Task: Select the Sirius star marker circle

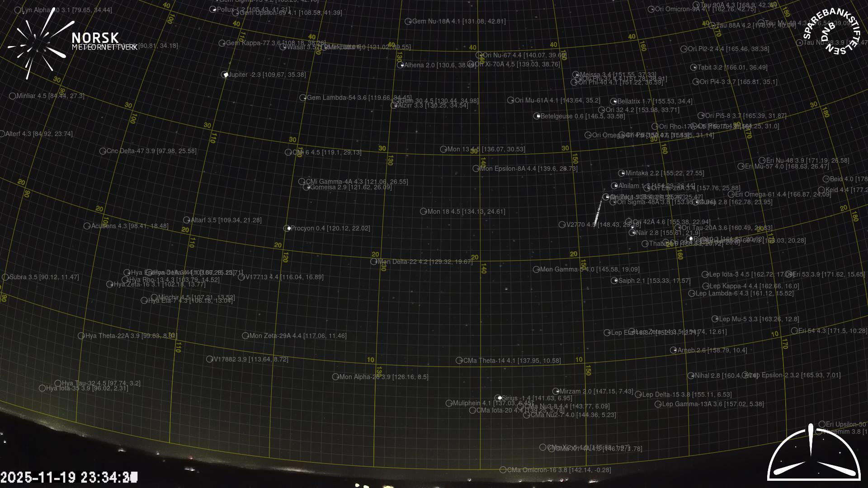Action: [498, 398]
